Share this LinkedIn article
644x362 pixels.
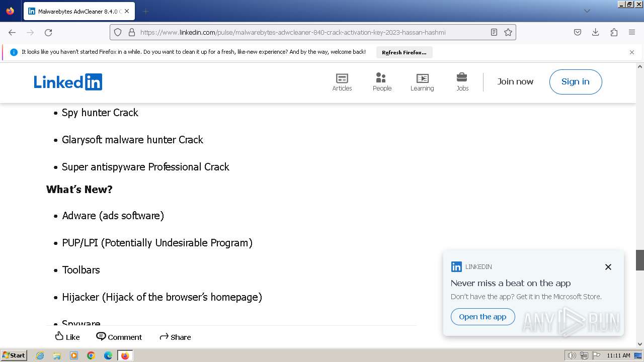[175, 337]
